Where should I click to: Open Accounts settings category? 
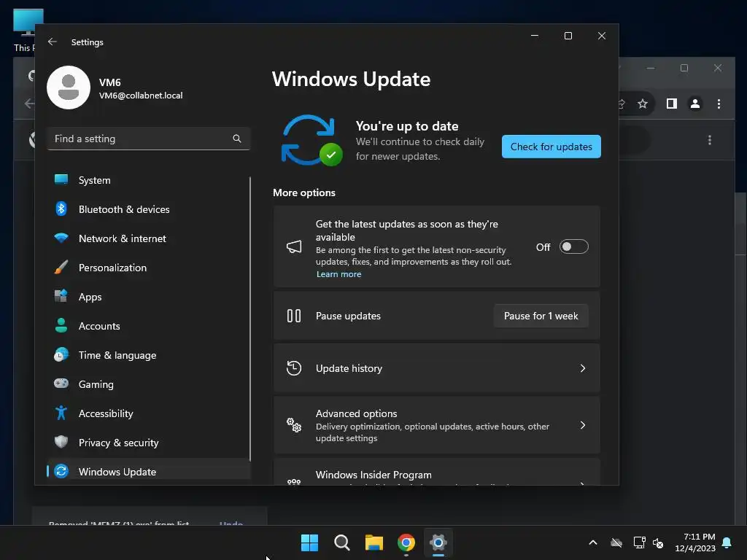149,326
